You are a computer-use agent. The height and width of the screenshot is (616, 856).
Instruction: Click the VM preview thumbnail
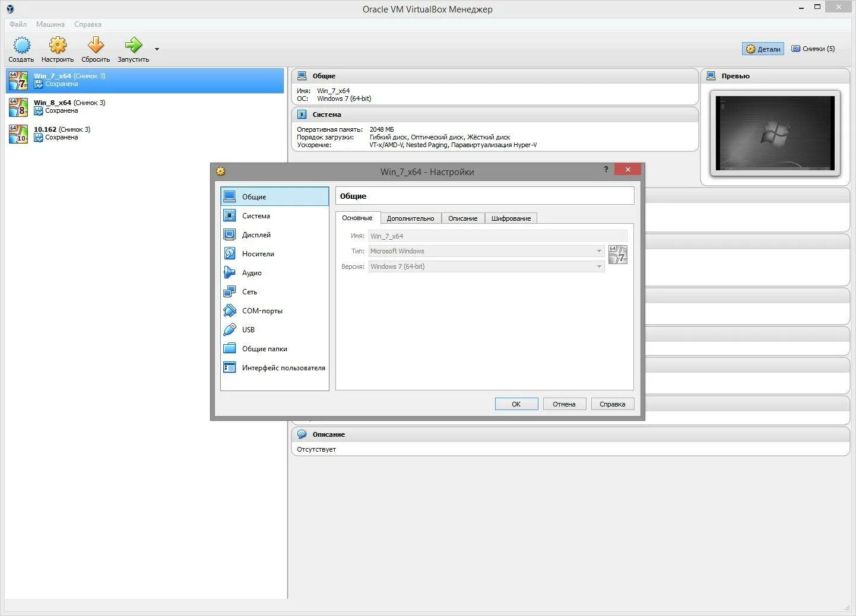775,133
